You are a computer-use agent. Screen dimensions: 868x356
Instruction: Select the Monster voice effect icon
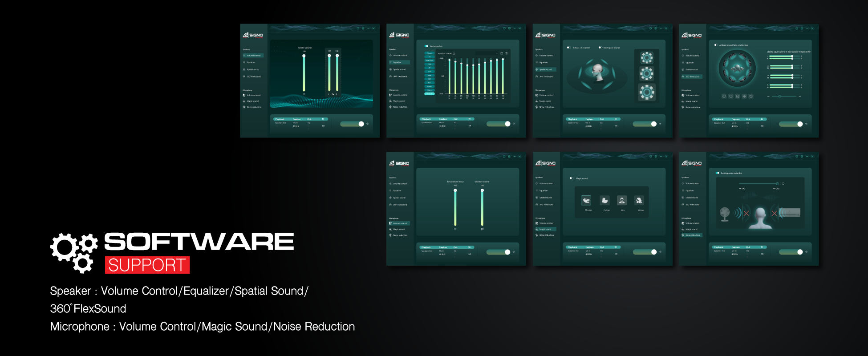coord(586,201)
